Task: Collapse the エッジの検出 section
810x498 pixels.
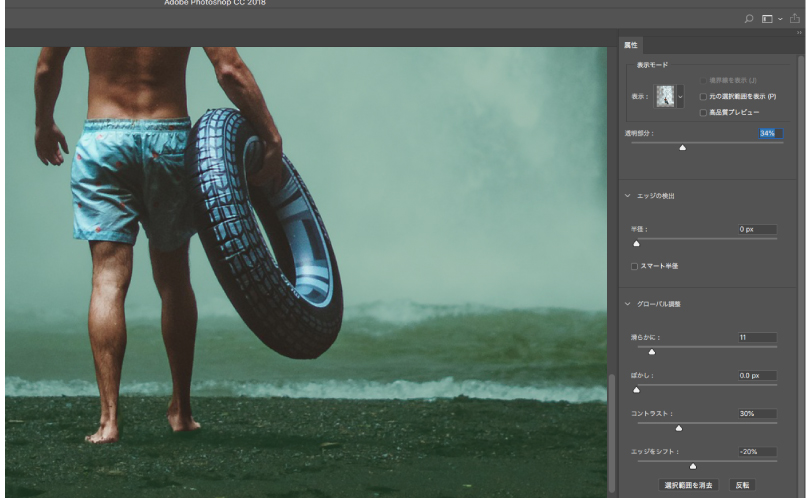Action: 628,196
